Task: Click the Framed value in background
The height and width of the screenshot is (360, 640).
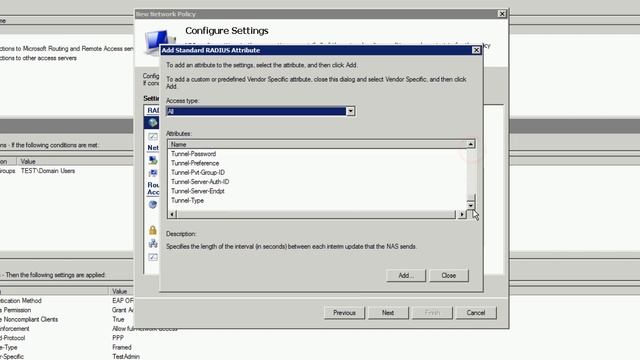Action: pyautogui.click(x=122, y=347)
